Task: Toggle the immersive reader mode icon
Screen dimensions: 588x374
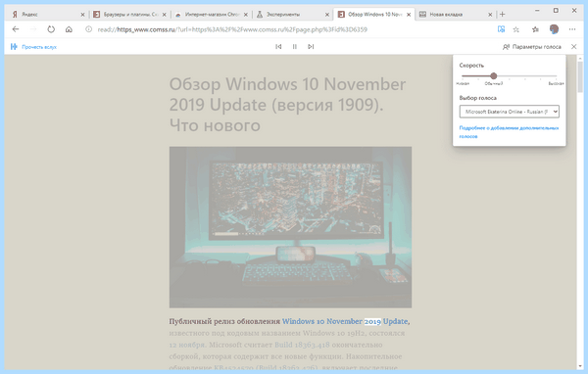Action: (501, 29)
